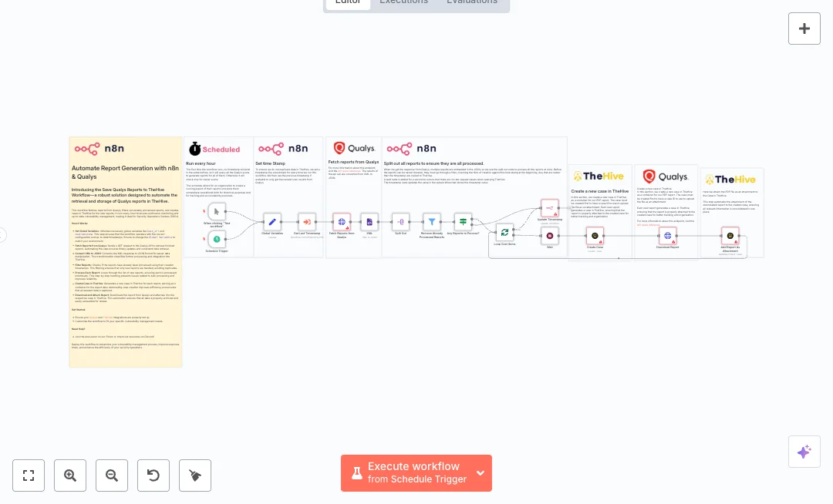Click the zoom in magnifier button
This screenshot has width=833, height=504.
(70, 475)
